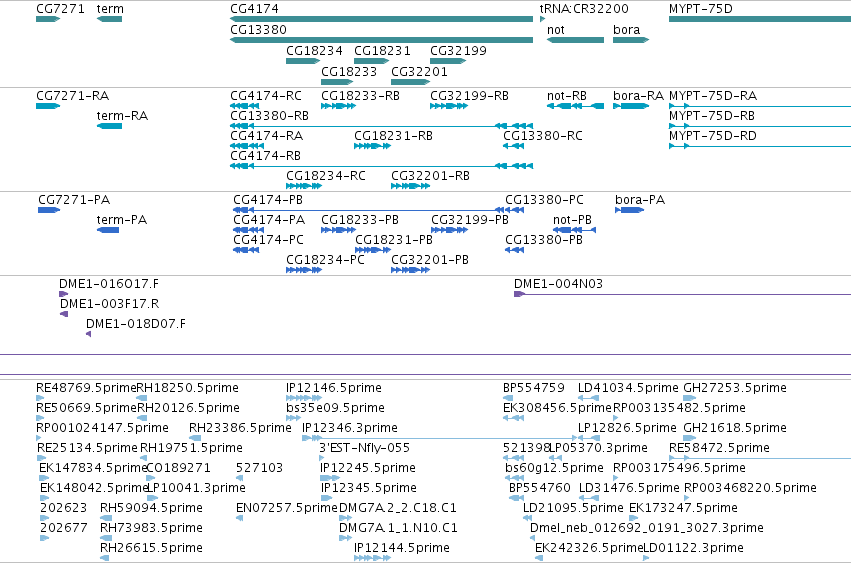Select the LD41034.5prime EST label
The width and height of the screenshot is (851, 563).
628,388
